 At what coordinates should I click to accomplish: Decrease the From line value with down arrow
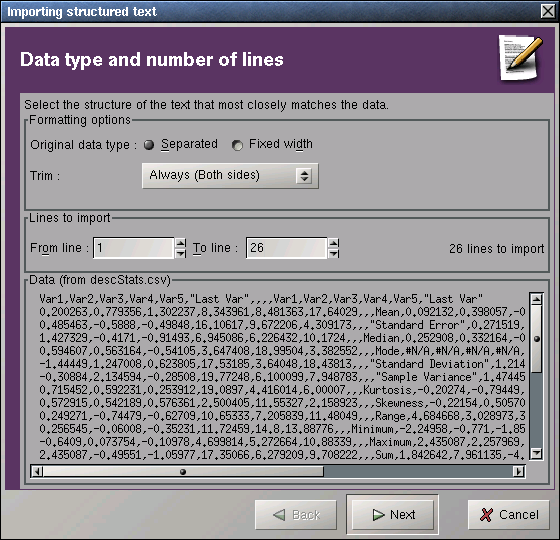[181, 253]
